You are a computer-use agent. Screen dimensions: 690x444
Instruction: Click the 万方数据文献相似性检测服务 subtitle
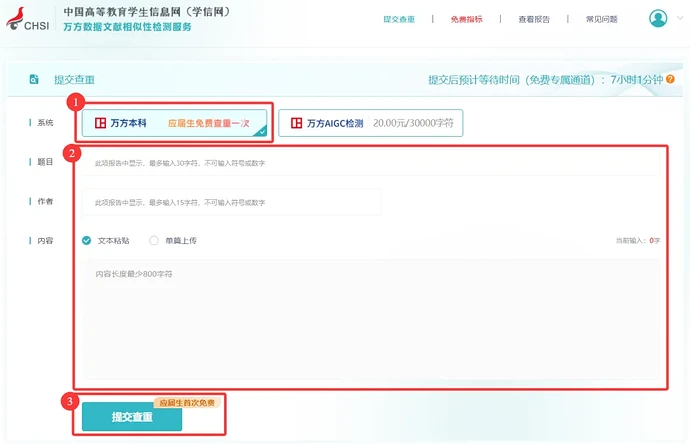pyautogui.click(x=127, y=27)
